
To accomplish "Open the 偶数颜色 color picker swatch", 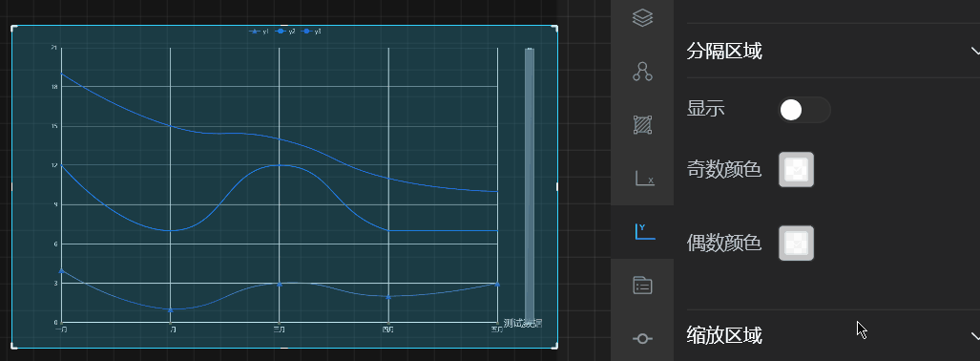I will tap(796, 243).
